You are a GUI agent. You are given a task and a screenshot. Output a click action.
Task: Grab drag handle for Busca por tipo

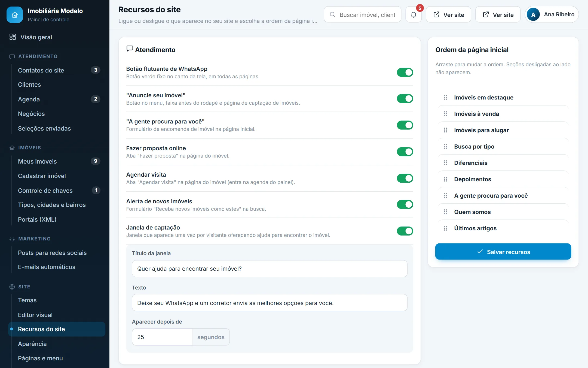pos(445,146)
